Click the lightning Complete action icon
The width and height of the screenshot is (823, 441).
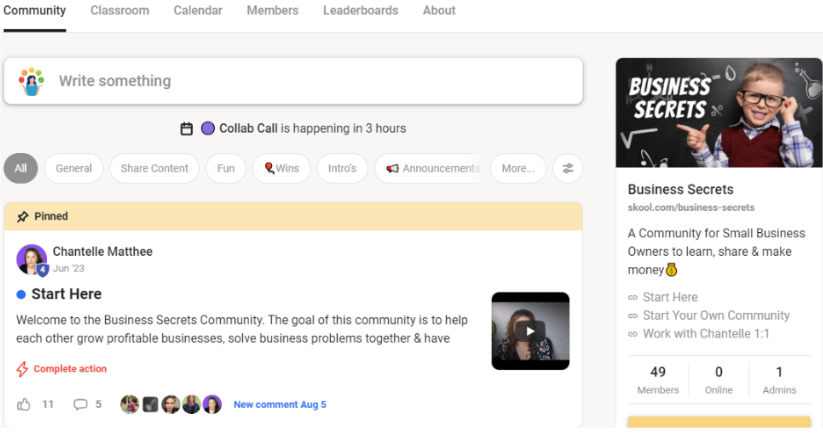pyautogui.click(x=22, y=369)
